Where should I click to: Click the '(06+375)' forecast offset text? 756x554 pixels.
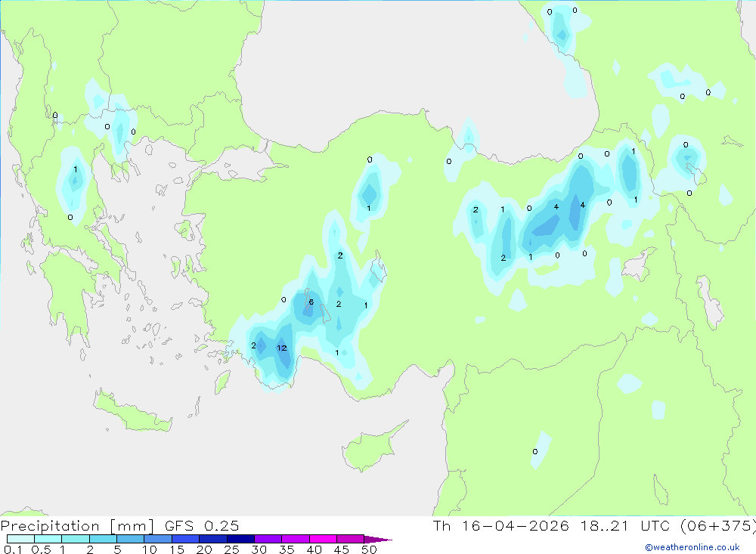pyautogui.click(x=718, y=525)
